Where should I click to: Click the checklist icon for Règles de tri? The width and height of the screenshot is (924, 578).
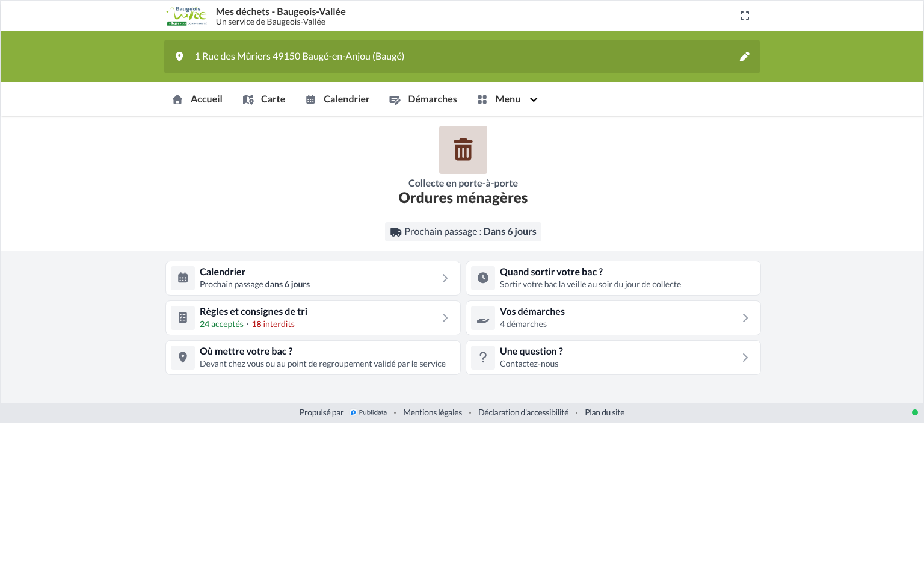click(x=183, y=318)
